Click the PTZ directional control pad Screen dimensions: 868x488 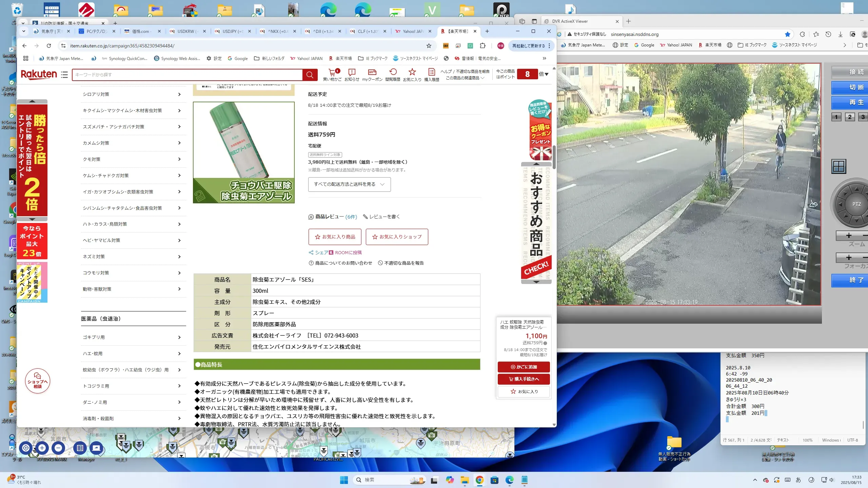(856, 204)
